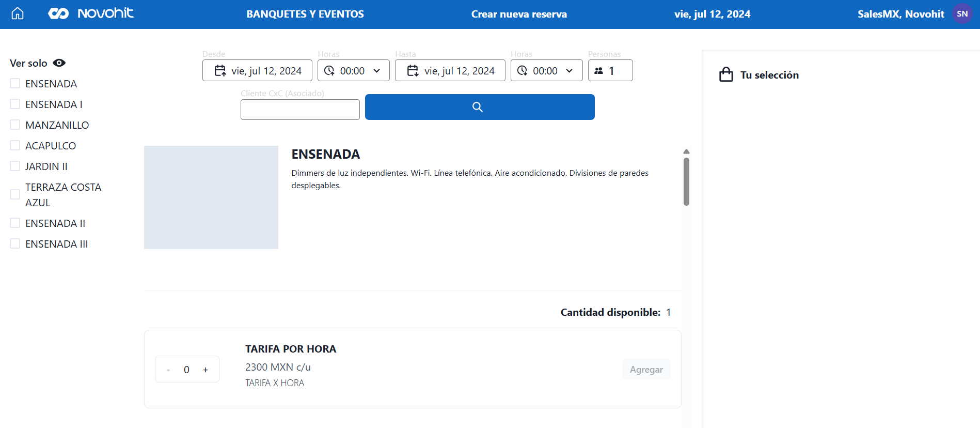Toggle the Ver solo eye icon

59,63
